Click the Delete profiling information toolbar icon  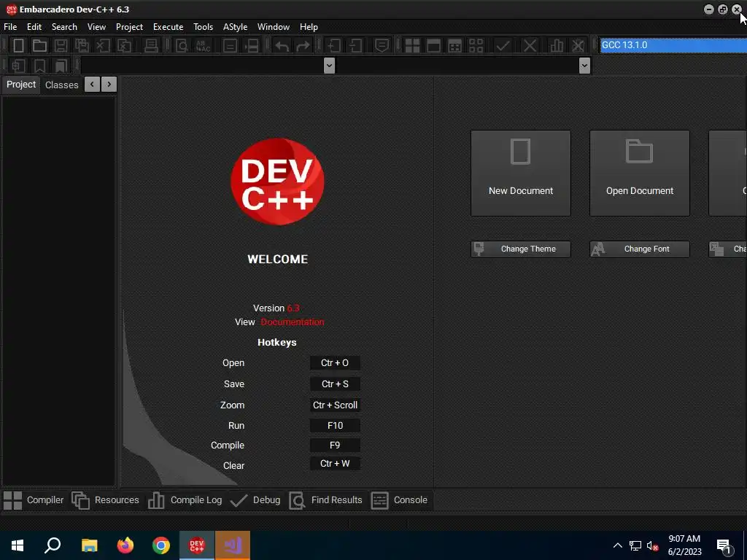578,46
